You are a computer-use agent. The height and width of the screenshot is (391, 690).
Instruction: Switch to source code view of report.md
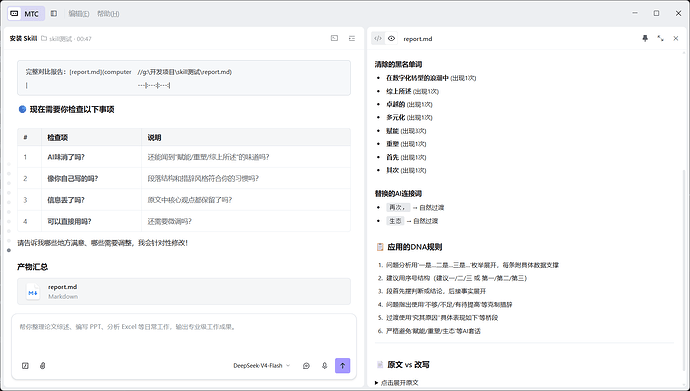click(x=378, y=38)
